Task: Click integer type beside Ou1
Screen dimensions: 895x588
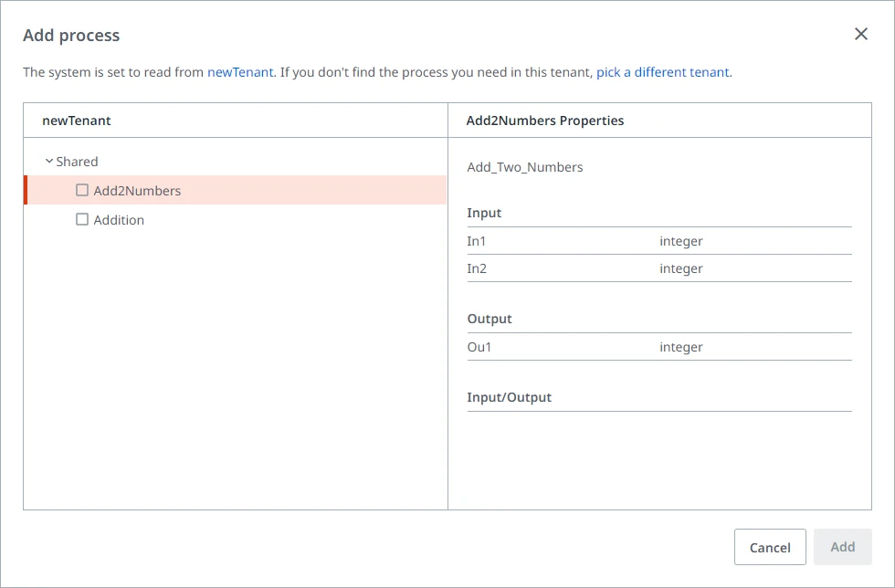Action: pyautogui.click(x=681, y=347)
